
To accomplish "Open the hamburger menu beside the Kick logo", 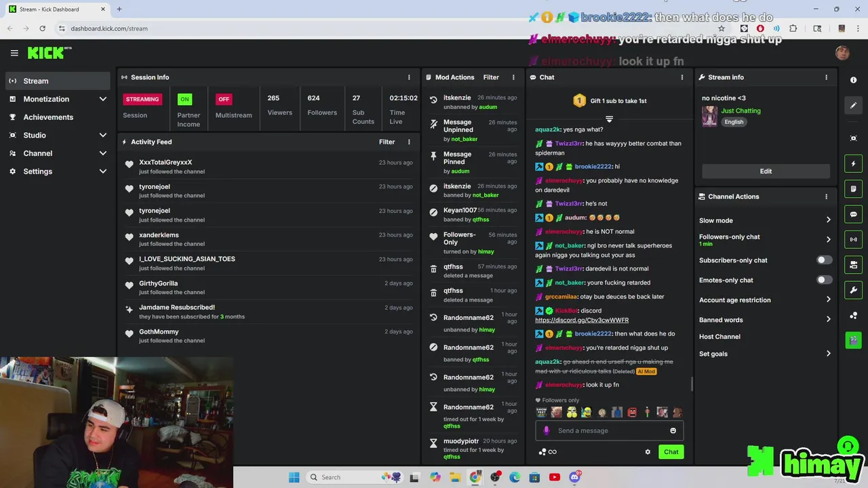I will [x=14, y=53].
